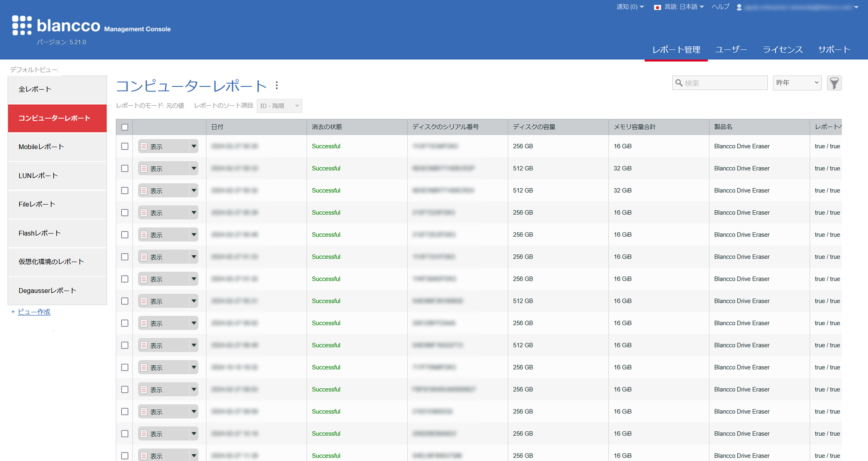Click the user account icon in header

coord(739,7)
